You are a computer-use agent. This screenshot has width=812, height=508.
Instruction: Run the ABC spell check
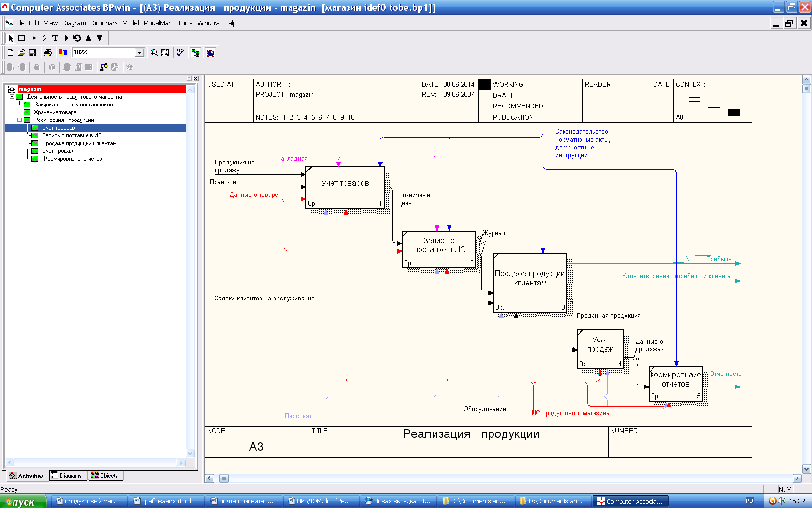coord(180,53)
